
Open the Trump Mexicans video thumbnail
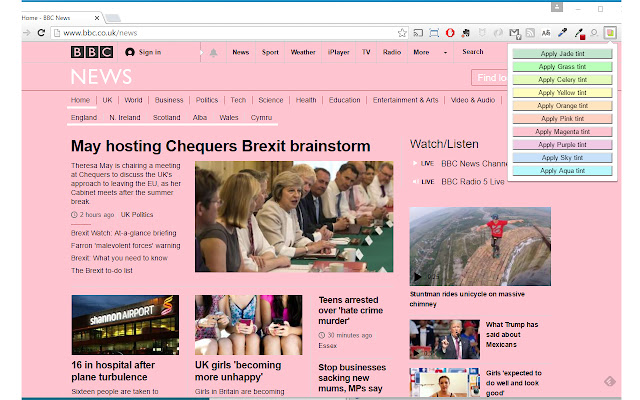point(444,339)
